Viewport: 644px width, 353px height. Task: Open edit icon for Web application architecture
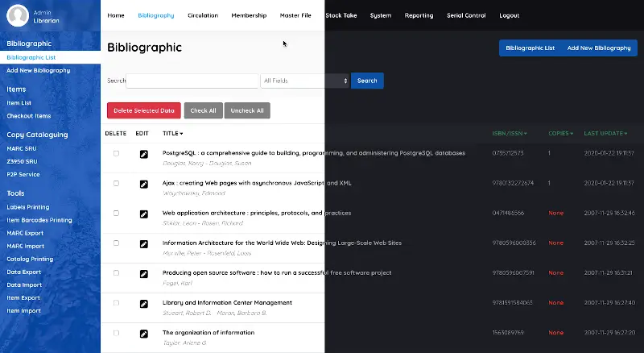(144, 214)
